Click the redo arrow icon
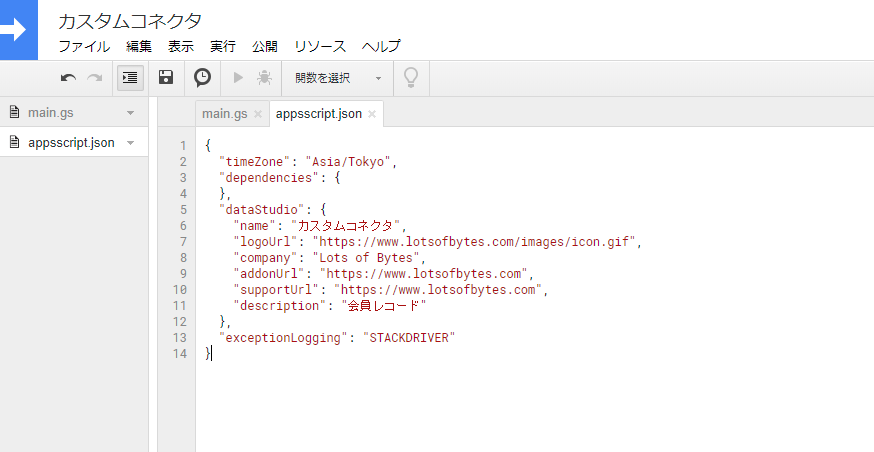This screenshot has width=874, height=452. (x=95, y=78)
